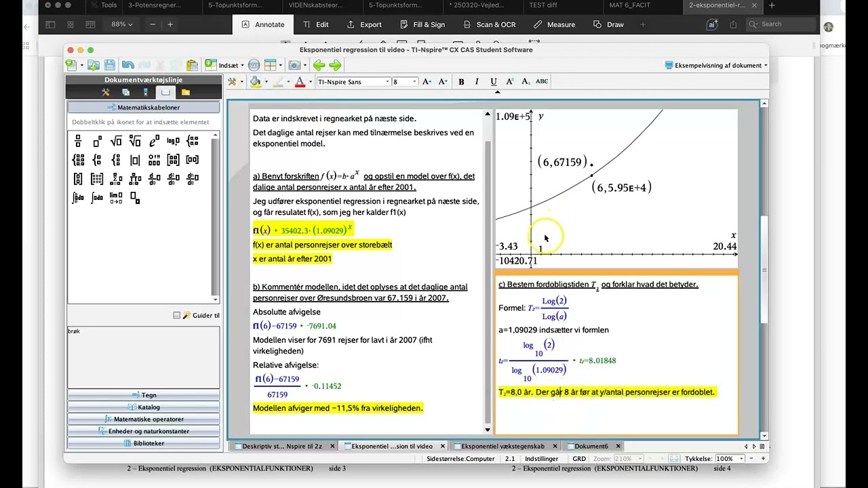The height and width of the screenshot is (488, 868).
Task: Go to previous page green arrow
Action: tap(319, 65)
